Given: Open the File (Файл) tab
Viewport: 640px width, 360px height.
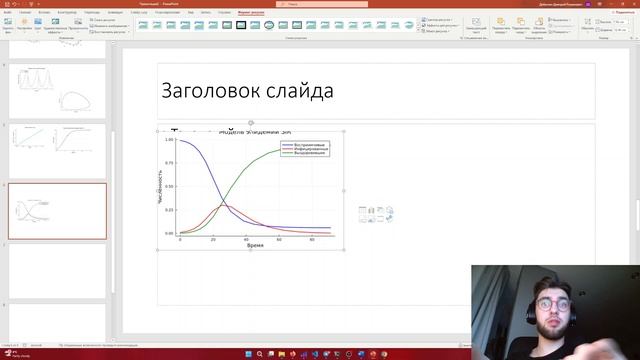Looking at the screenshot, I should (x=7, y=12).
